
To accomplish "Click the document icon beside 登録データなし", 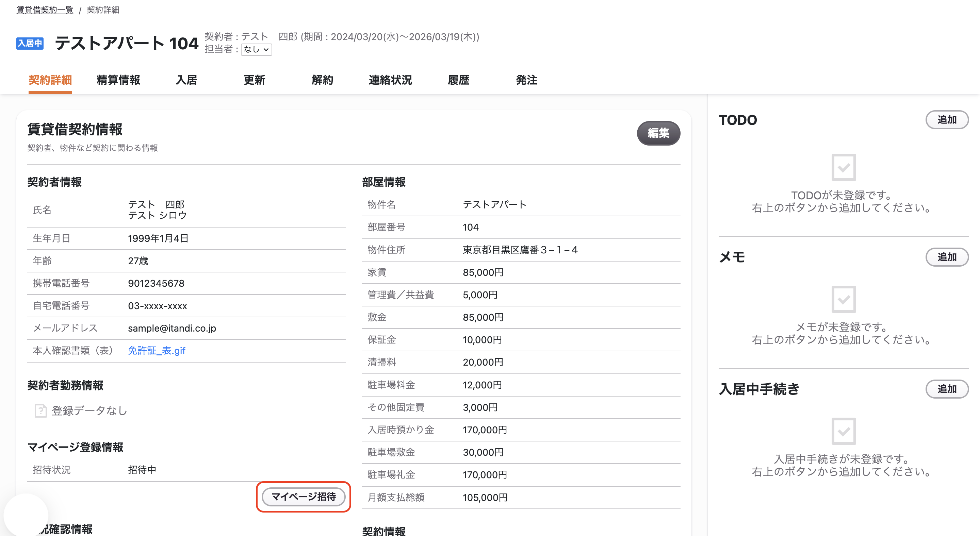I will point(40,411).
